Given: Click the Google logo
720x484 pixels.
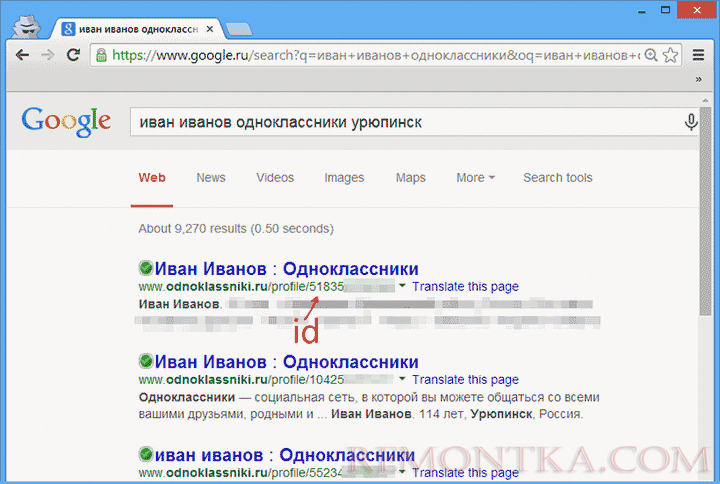Looking at the screenshot, I should [66, 122].
